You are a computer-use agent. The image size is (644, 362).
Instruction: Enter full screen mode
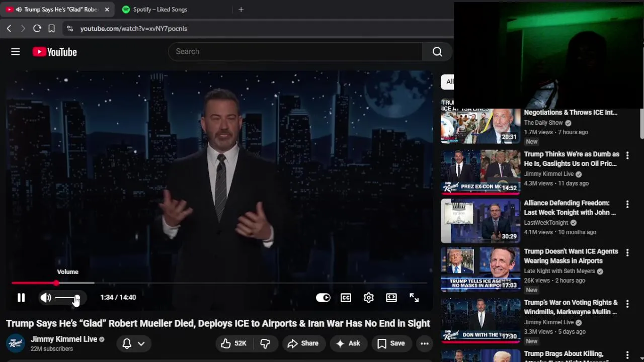[x=414, y=298]
